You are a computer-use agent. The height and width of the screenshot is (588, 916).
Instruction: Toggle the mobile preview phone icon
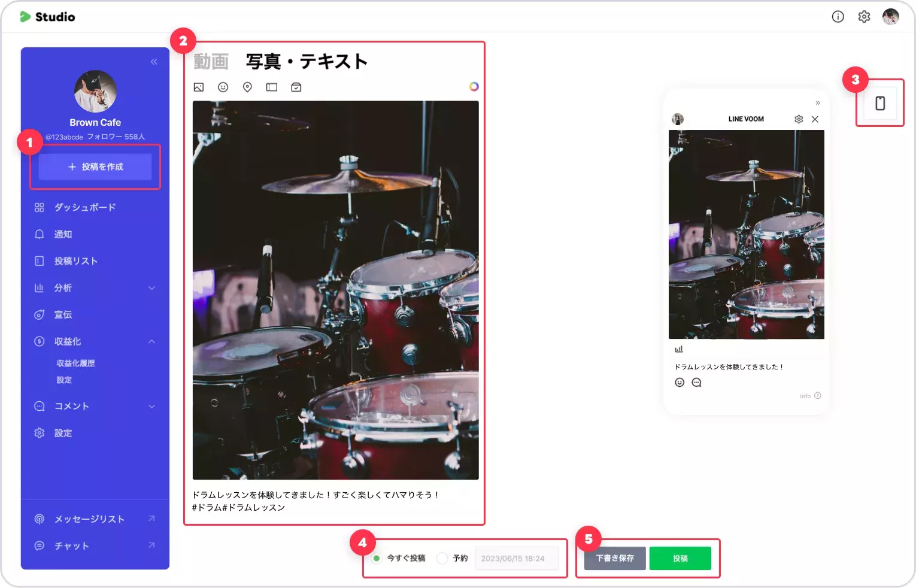coord(879,103)
